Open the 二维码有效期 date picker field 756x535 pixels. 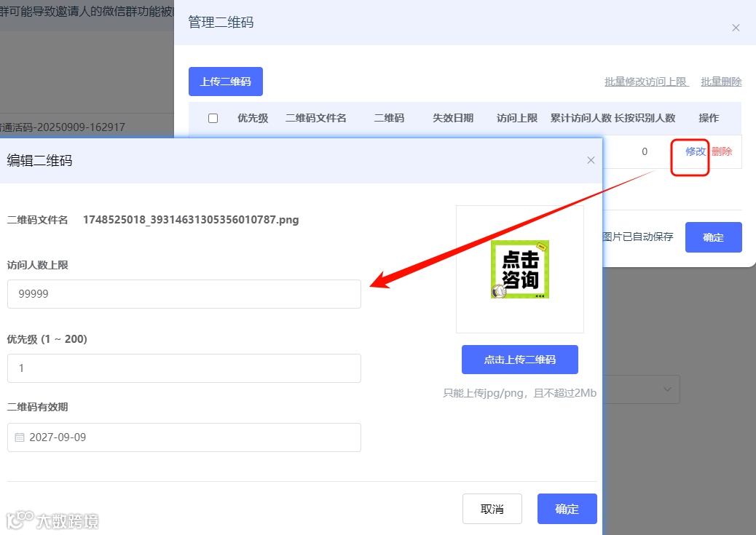[184, 437]
